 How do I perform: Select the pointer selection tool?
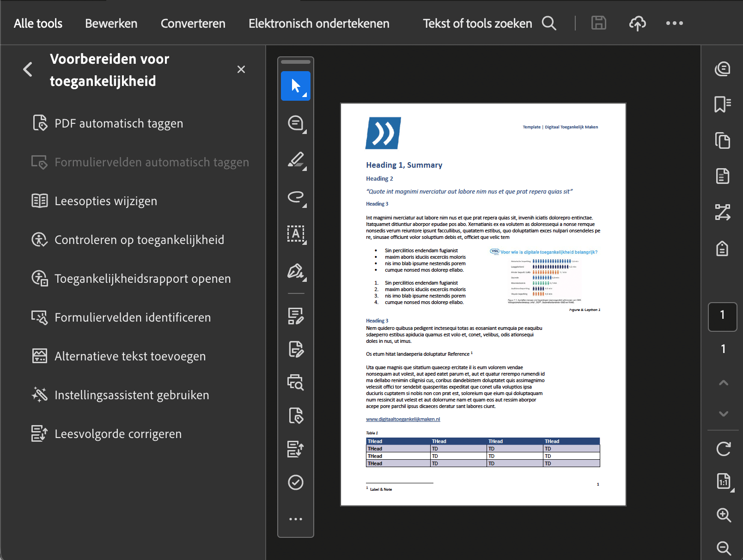click(x=295, y=86)
